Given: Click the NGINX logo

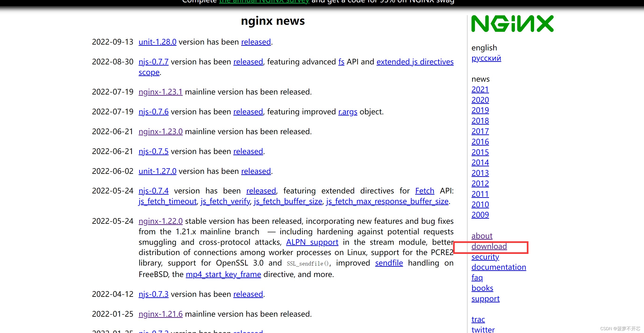Looking at the screenshot, I should [512, 24].
